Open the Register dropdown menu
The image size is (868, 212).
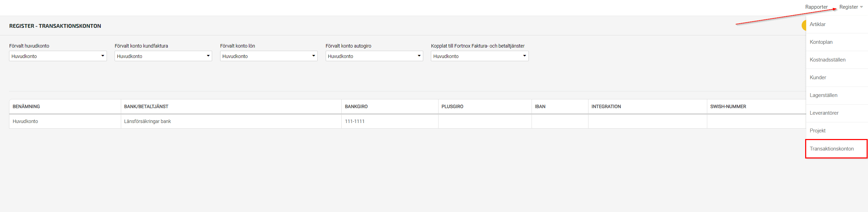click(x=851, y=7)
